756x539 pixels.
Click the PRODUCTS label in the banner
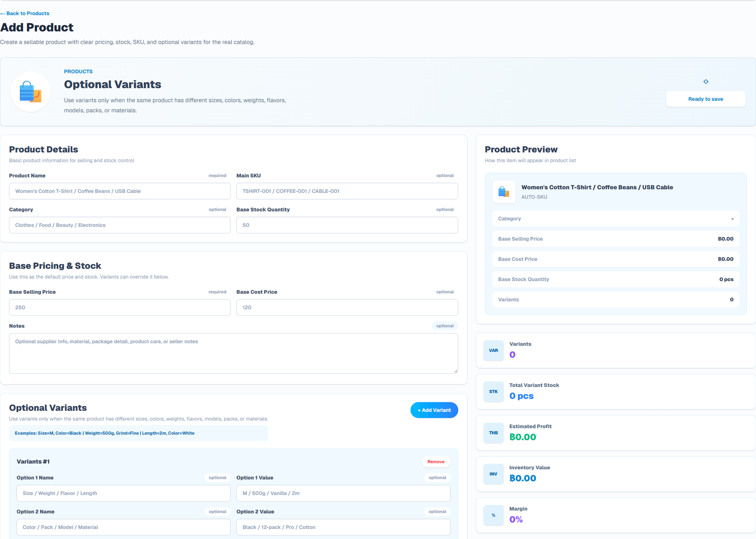pos(78,72)
